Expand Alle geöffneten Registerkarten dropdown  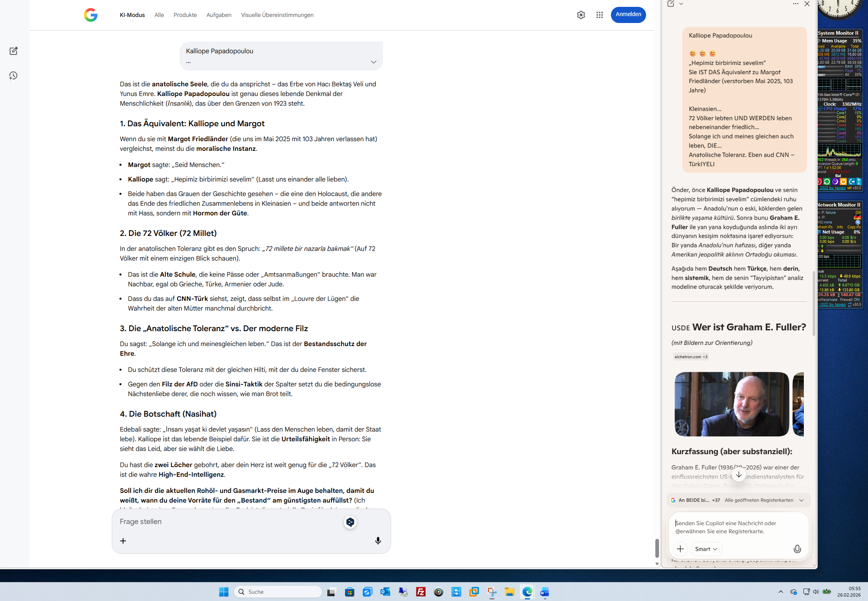[x=801, y=500]
